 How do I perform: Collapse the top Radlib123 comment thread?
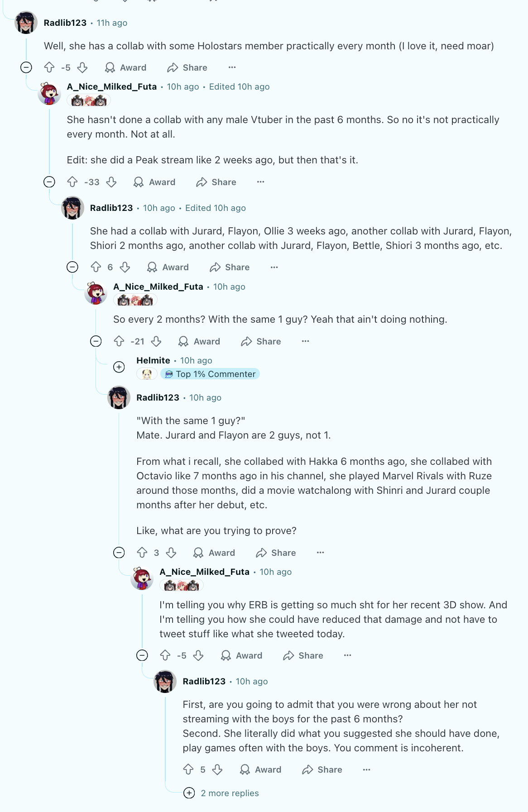click(x=26, y=67)
